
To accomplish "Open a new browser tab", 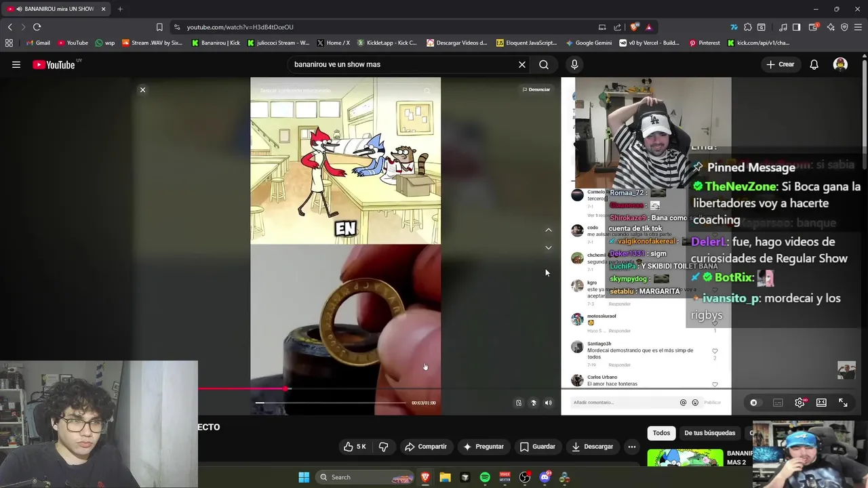I will (x=120, y=9).
